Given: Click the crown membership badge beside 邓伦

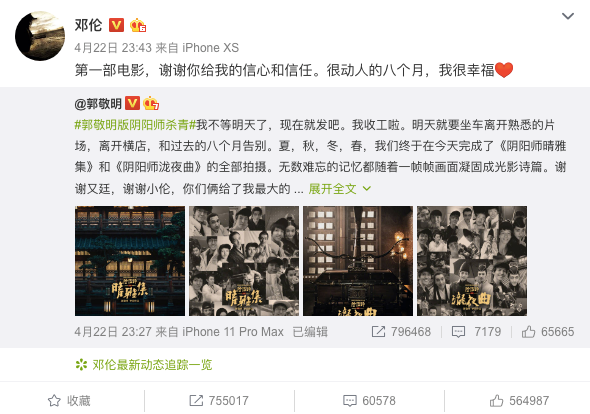Looking at the screenshot, I should pyautogui.click(x=138, y=25).
